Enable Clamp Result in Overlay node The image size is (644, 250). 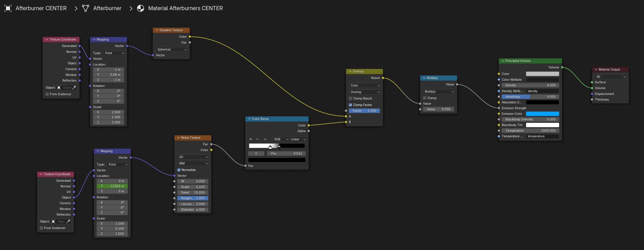click(350, 98)
